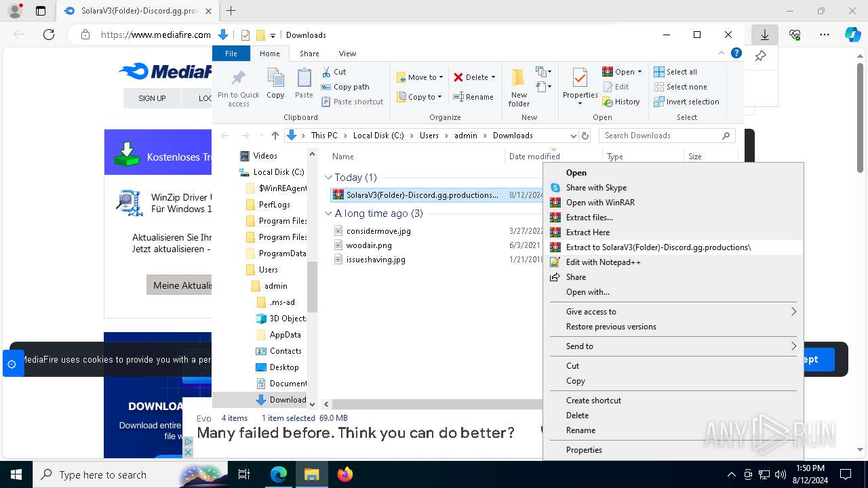Screen dimensions: 868x488
Task: Expand the Delete dropdown arrow
Action: pos(493,77)
